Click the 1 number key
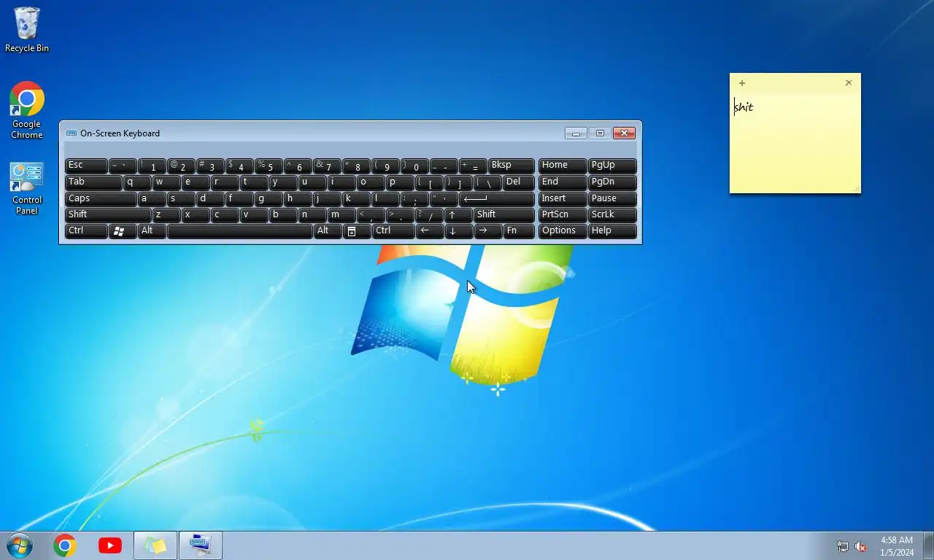Image resolution: width=934 pixels, height=560 pixels. pos(152,166)
